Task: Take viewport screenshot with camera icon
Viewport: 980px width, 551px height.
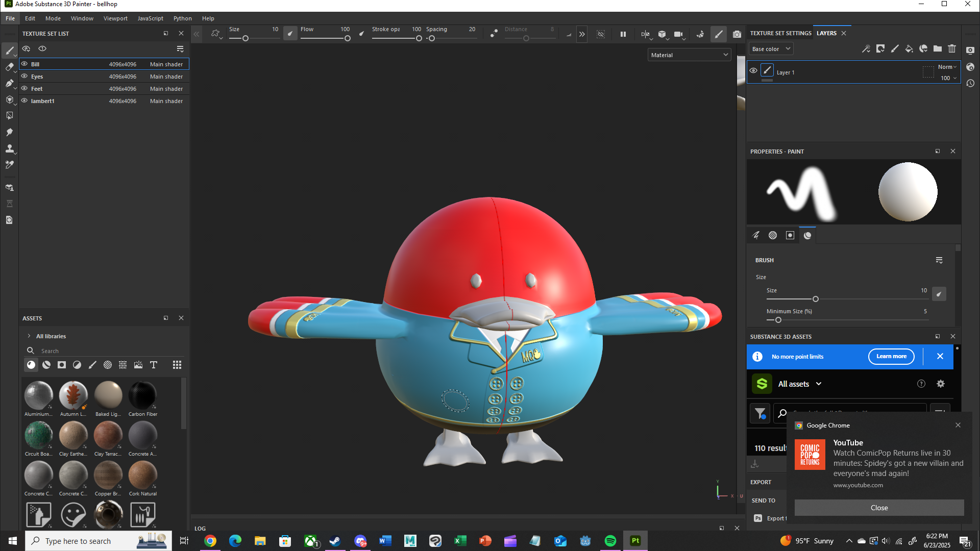Action: 737,34
